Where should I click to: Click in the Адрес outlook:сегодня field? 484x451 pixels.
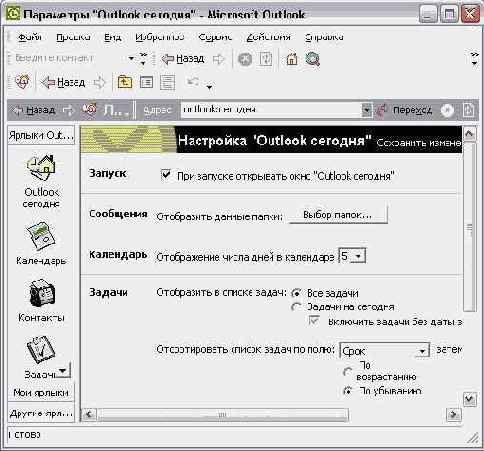click(x=271, y=110)
